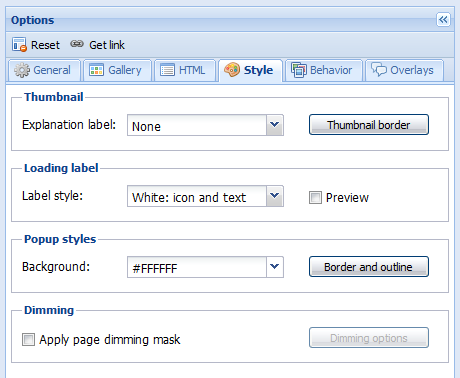Switch to the HTML tab

(x=185, y=70)
